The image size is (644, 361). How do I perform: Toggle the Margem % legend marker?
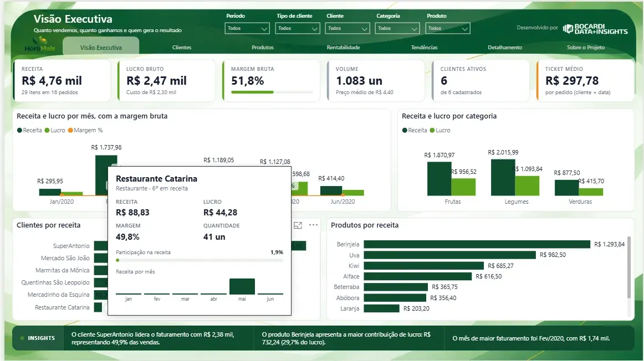click(70, 131)
